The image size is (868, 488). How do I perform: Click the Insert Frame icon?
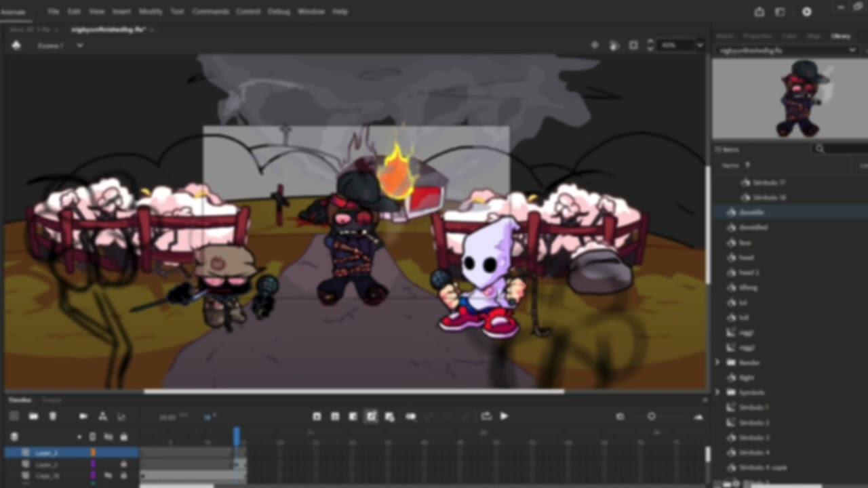[353, 416]
